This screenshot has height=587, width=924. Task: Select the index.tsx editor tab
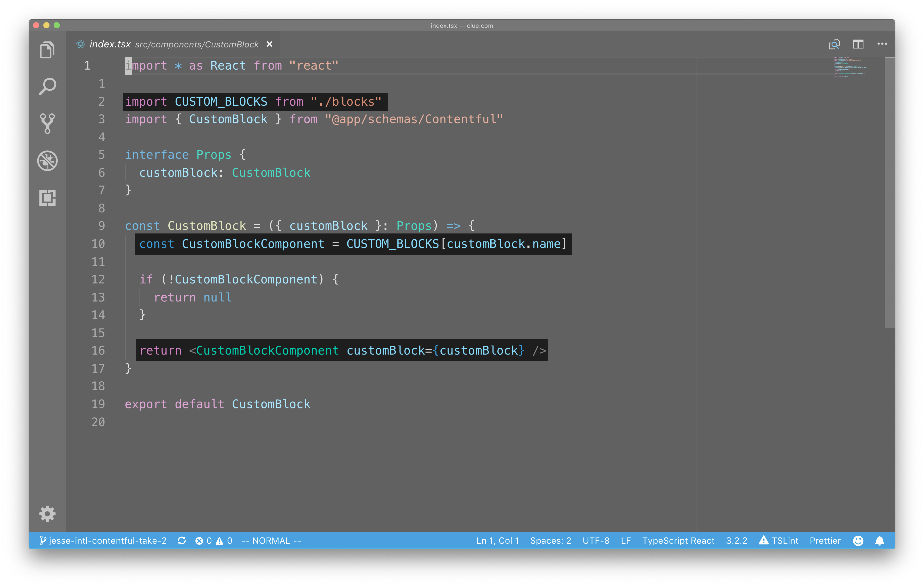click(x=110, y=45)
